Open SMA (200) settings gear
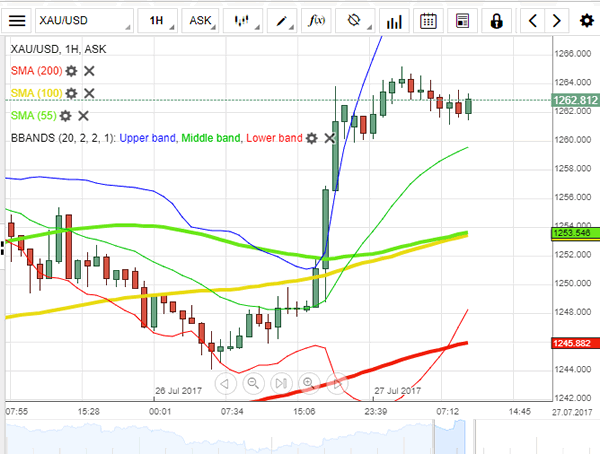This screenshot has width=600, height=454. 71,71
